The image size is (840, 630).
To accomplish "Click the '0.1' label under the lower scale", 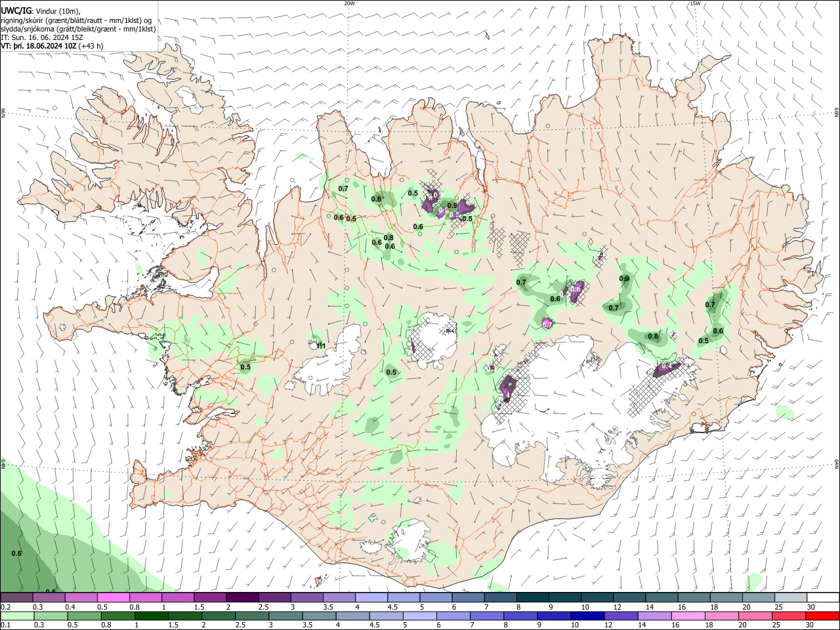I will [x=6, y=625].
